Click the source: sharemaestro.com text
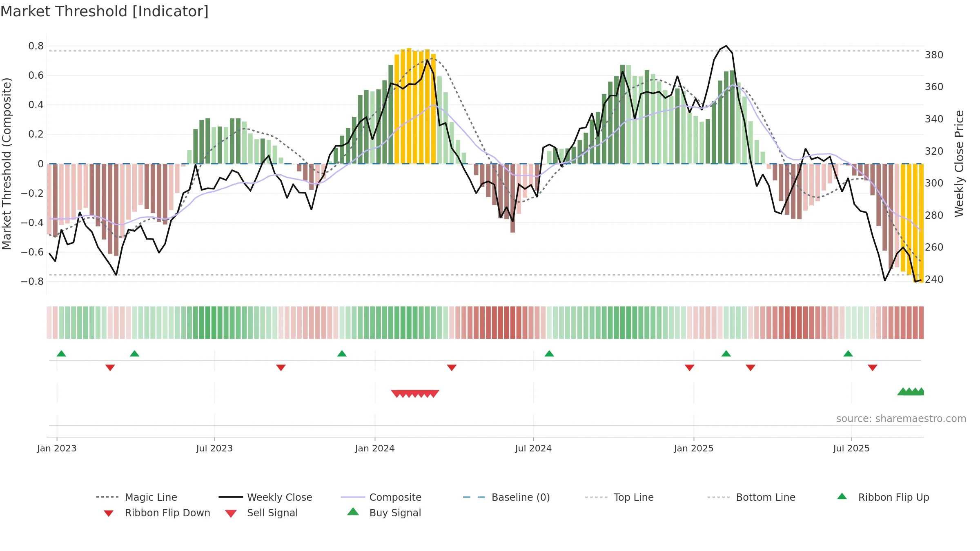This screenshot has width=980, height=551. pyautogui.click(x=901, y=419)
